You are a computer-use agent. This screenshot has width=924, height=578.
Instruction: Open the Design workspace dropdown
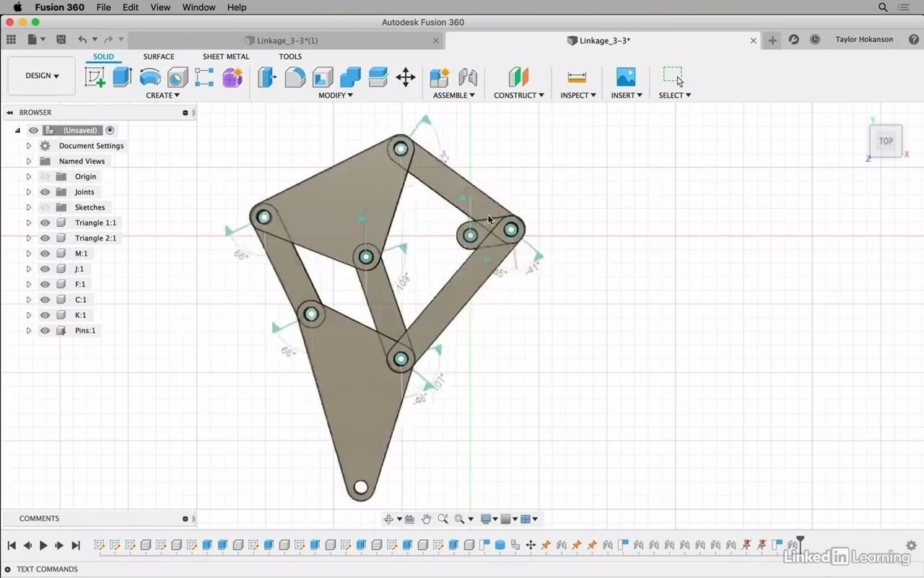tap(41, 75)
